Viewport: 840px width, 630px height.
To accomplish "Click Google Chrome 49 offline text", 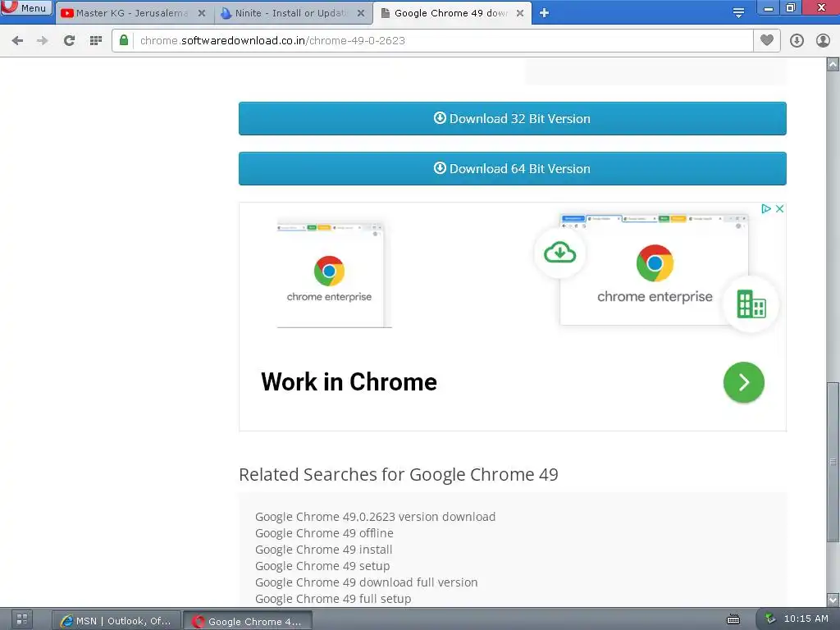I will [x=324, y=533].
